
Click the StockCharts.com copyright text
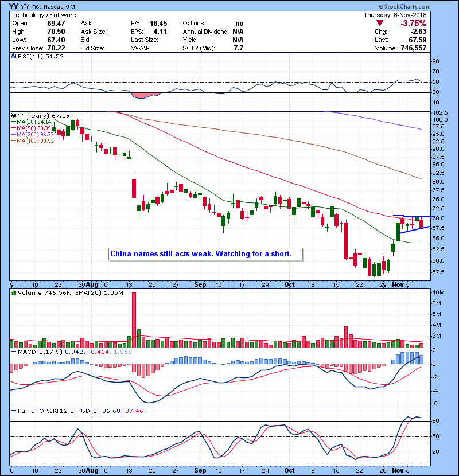click(x=404, y=6)
